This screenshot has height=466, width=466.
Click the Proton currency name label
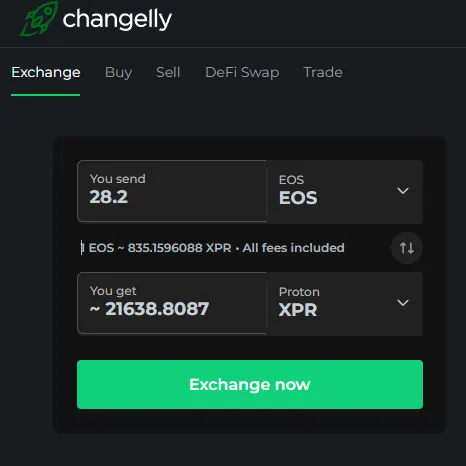tap(299, 292)
